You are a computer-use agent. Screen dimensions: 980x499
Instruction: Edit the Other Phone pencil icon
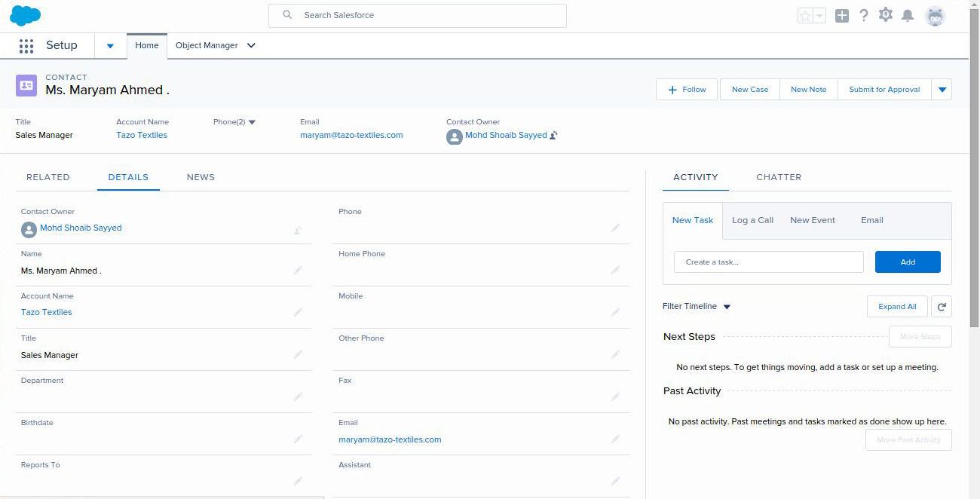pyautogui.click(x=615, y=354)
